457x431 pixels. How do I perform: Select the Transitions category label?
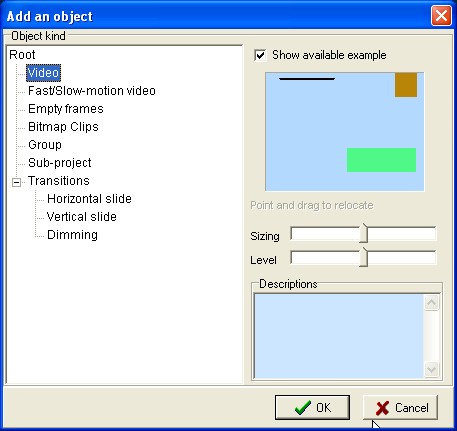click(59, 181)
